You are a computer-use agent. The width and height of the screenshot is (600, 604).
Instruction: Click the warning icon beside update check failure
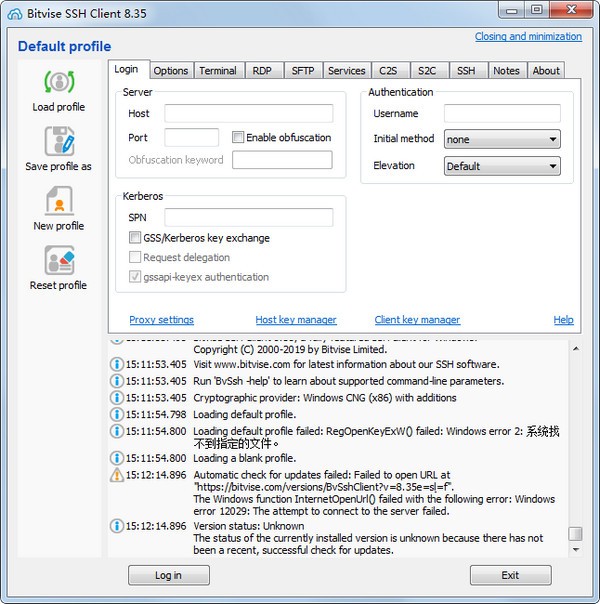click(x=117, y=475)
